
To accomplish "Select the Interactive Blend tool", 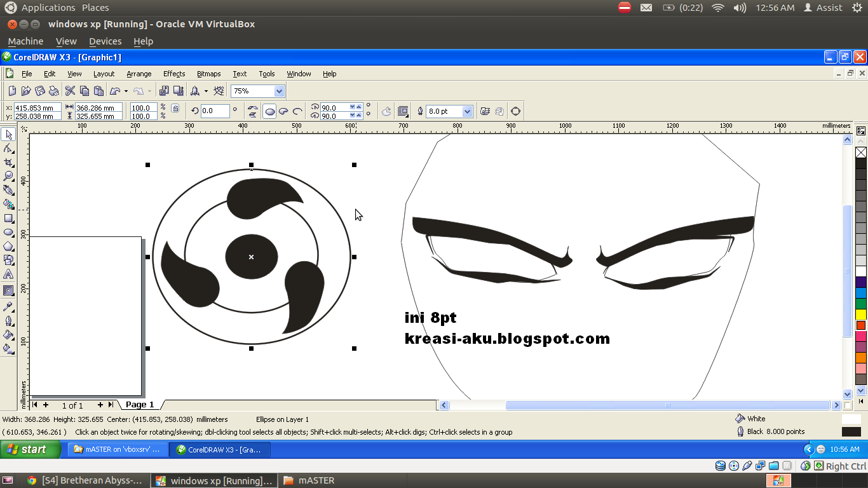I will [x=8, y=290].
